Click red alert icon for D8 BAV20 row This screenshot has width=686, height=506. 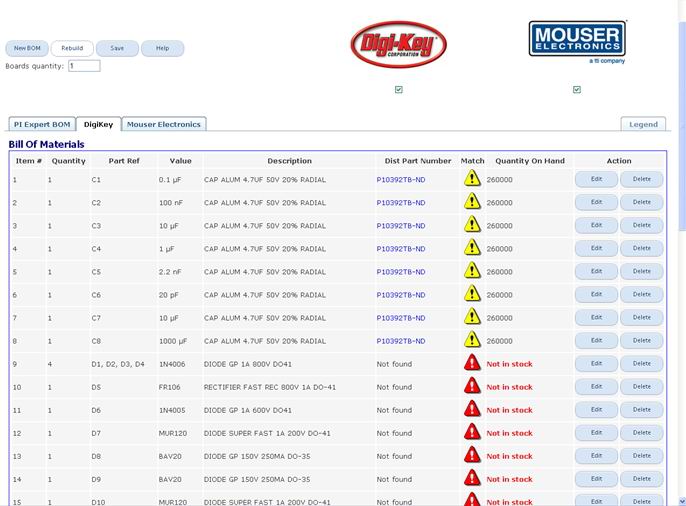[x=472, y=456]
